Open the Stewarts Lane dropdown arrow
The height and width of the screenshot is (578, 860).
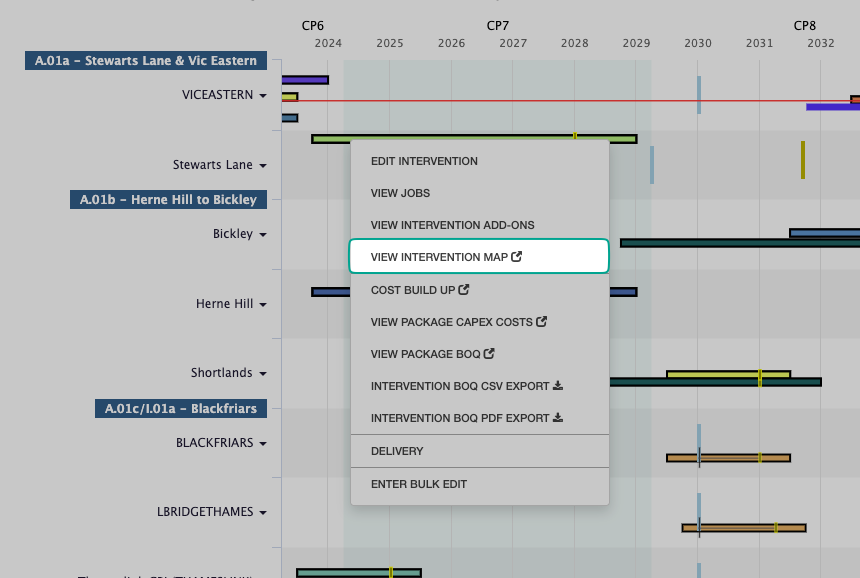tap(262, 165)
